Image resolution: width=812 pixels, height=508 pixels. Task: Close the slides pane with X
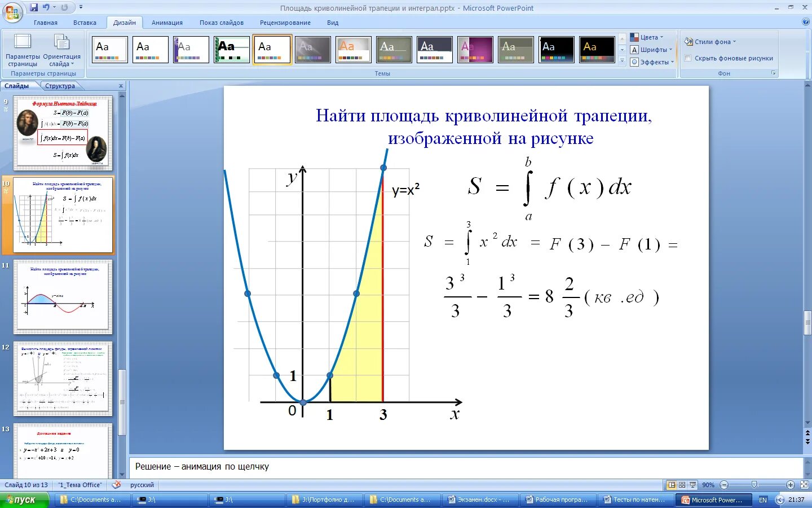point(121,86)
